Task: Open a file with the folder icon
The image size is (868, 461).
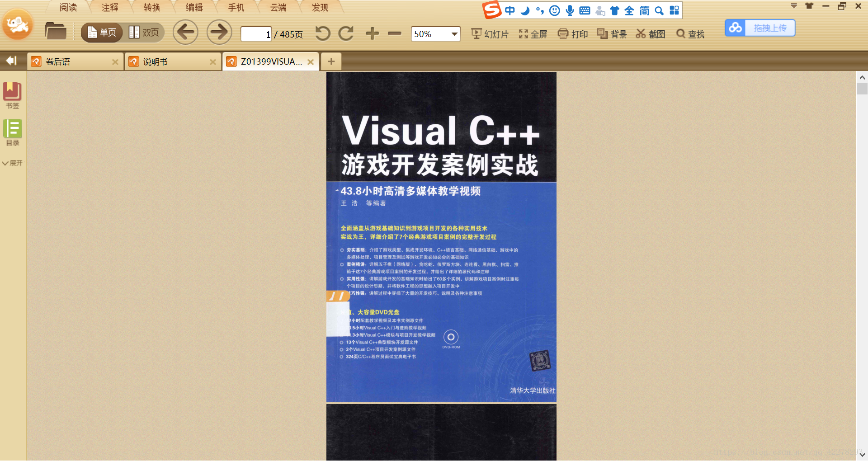Action: click(56, 31)
